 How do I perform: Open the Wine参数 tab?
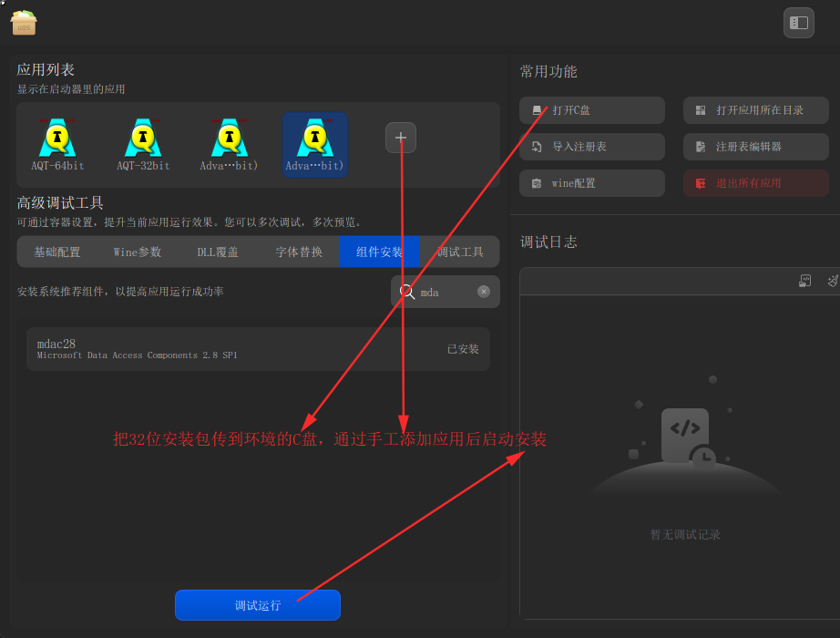coord(138,252)
